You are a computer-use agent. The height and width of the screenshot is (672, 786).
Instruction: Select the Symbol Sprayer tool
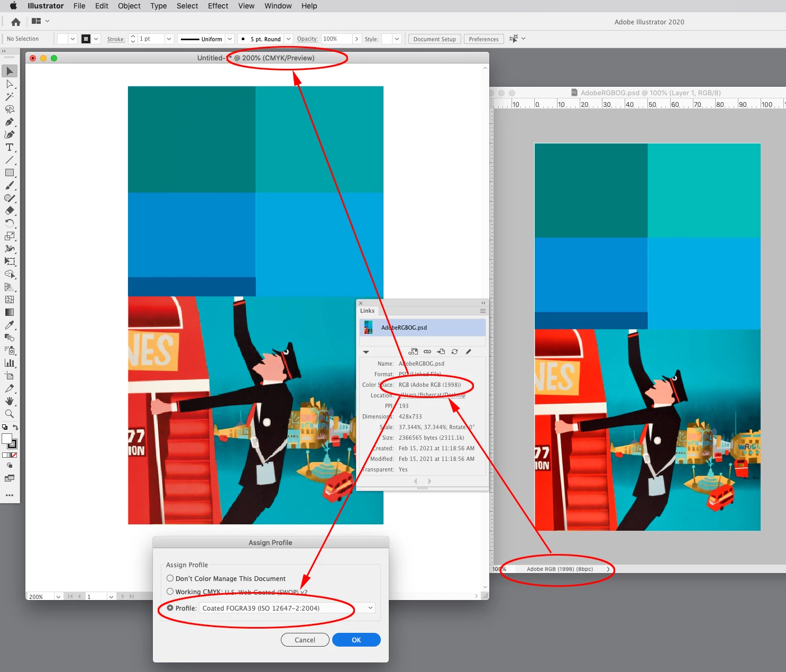click(x=10, y=350)
